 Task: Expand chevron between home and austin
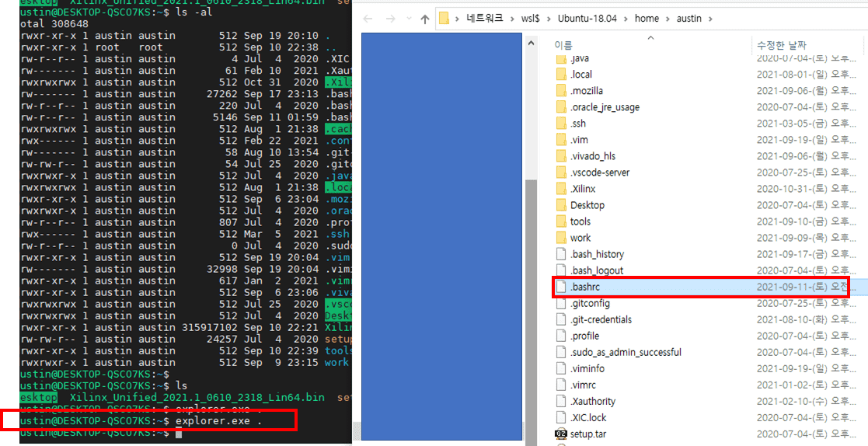click(x=668, y=19)
